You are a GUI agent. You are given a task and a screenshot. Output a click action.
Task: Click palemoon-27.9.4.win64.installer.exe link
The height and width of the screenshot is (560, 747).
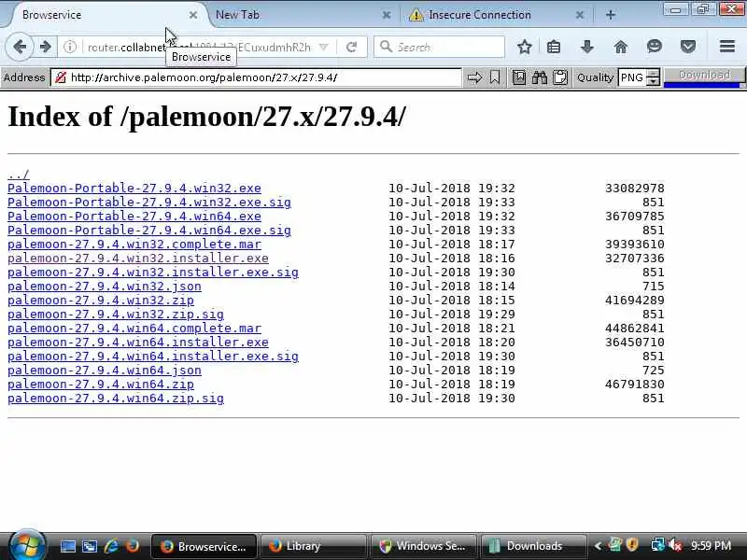point(138,342)
